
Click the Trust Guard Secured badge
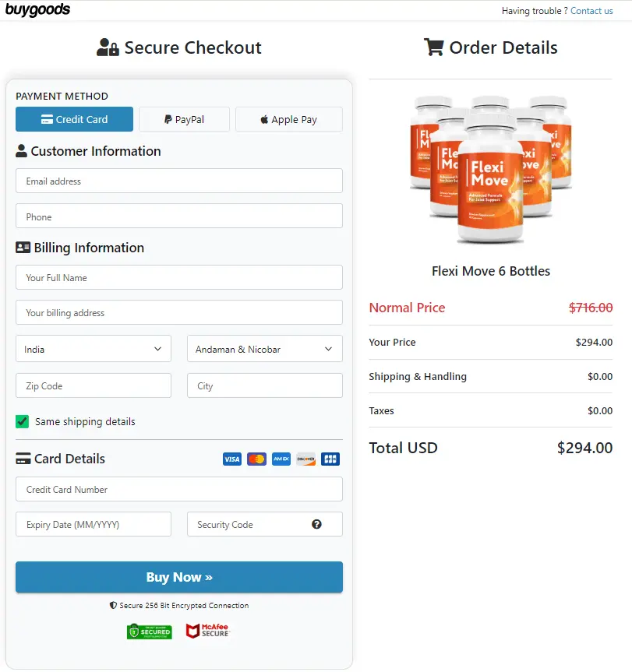tap(150, 631)
